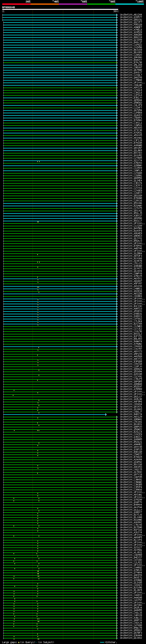Click the orange ~40% identity legend segment
This screenshot has height=644, width=146.
coord(45,4)
